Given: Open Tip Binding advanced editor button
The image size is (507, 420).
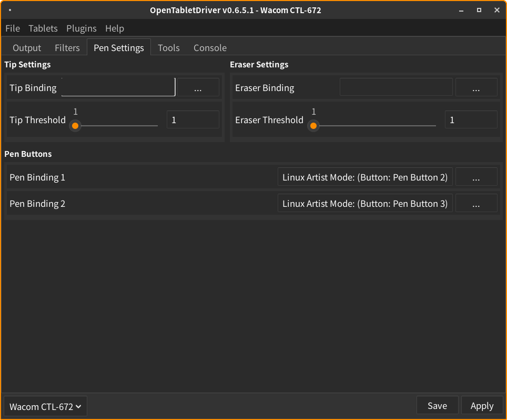Looking at the screenshot, I should click(x=198, y=87).
